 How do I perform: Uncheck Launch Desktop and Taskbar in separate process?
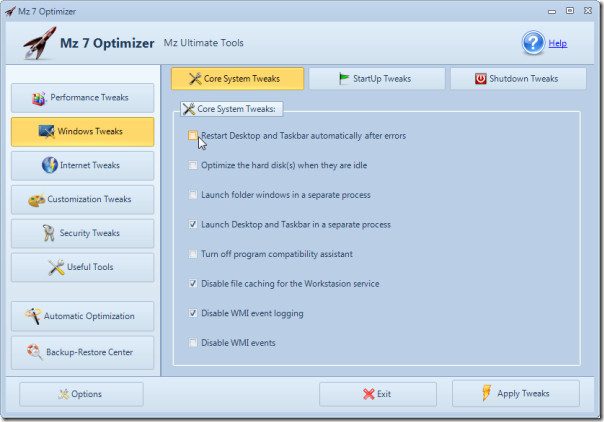pos(193,224)
